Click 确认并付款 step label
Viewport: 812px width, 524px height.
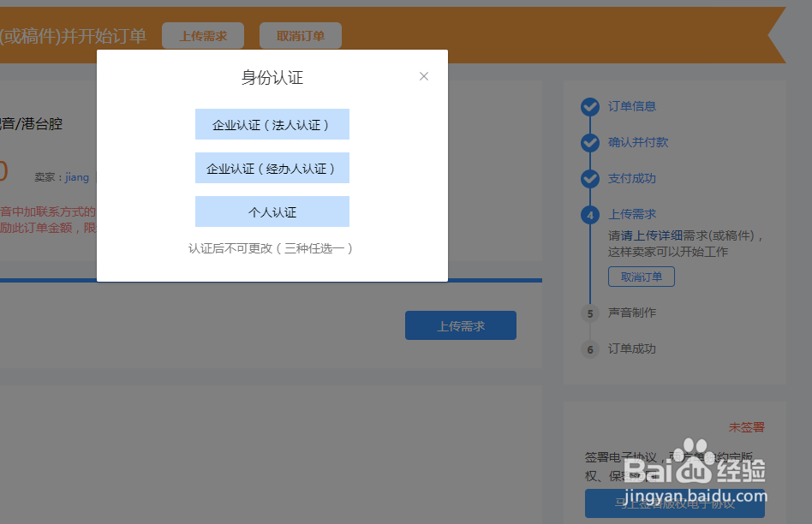tap(638, 142)
